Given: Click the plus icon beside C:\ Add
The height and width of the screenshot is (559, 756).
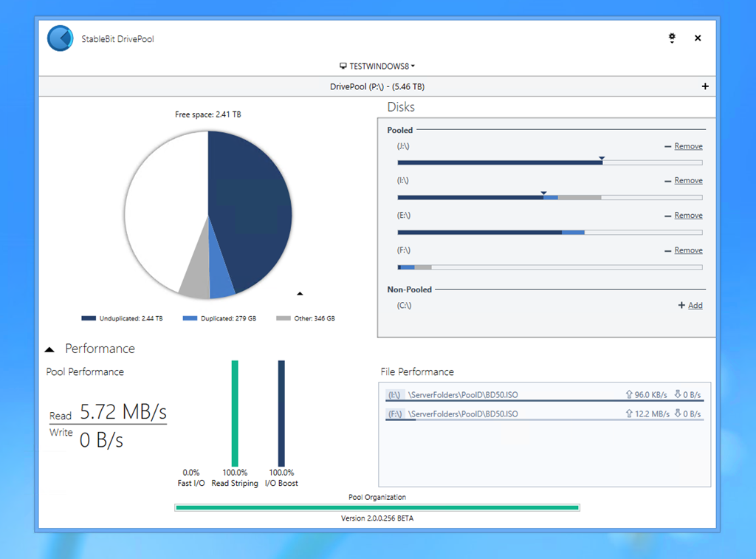Looking at the screenshot, I should point(681,305).
